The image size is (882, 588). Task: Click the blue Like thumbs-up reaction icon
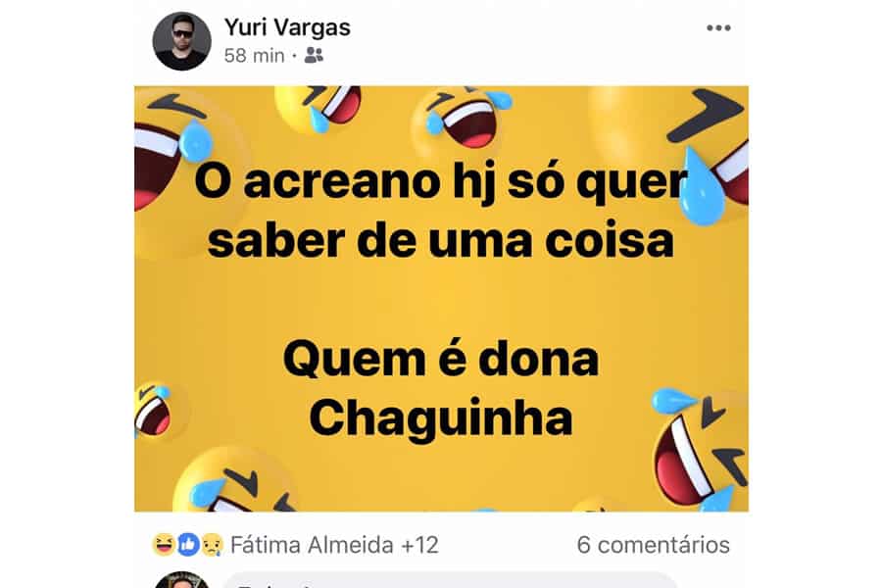[x=188, y=545]
